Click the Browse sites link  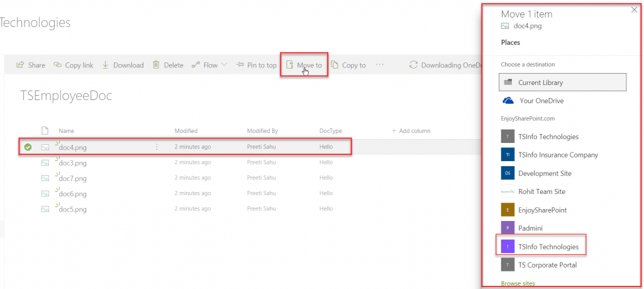coord(518,283)
